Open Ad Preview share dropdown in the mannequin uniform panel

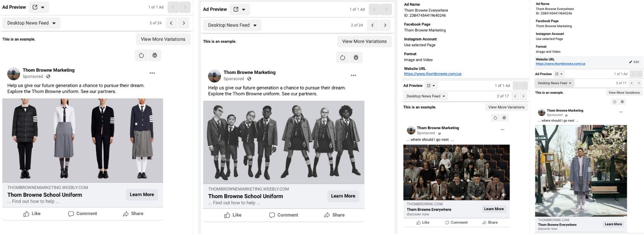39,7
